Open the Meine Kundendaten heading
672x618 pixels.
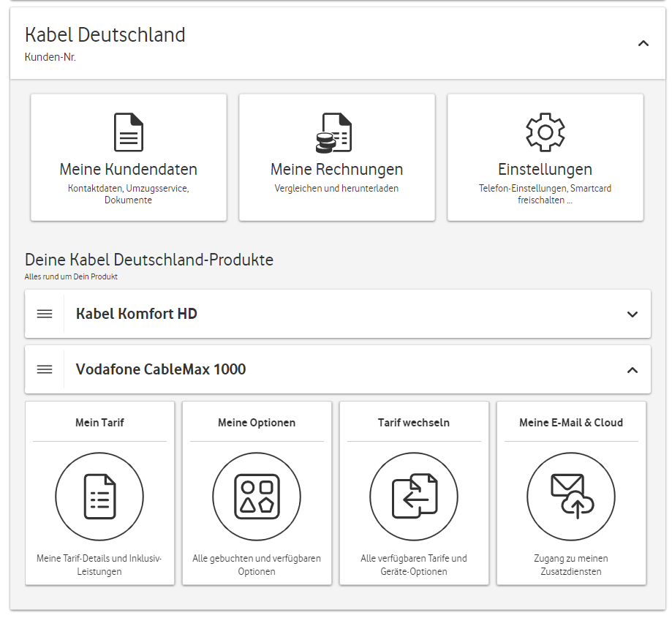(129, 169)
